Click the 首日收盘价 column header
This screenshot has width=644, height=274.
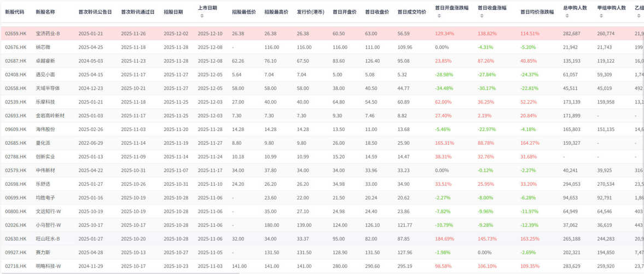pos(376,13)
